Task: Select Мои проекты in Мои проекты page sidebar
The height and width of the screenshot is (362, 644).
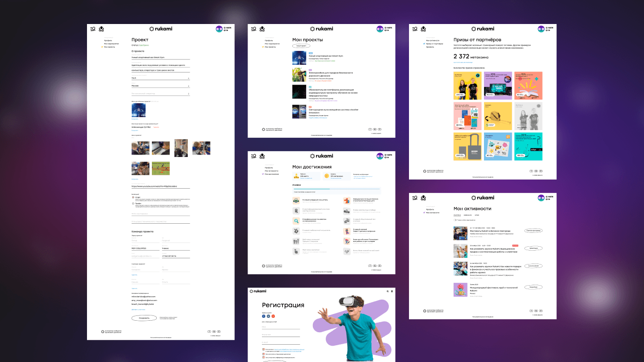Action: (270, 47)
